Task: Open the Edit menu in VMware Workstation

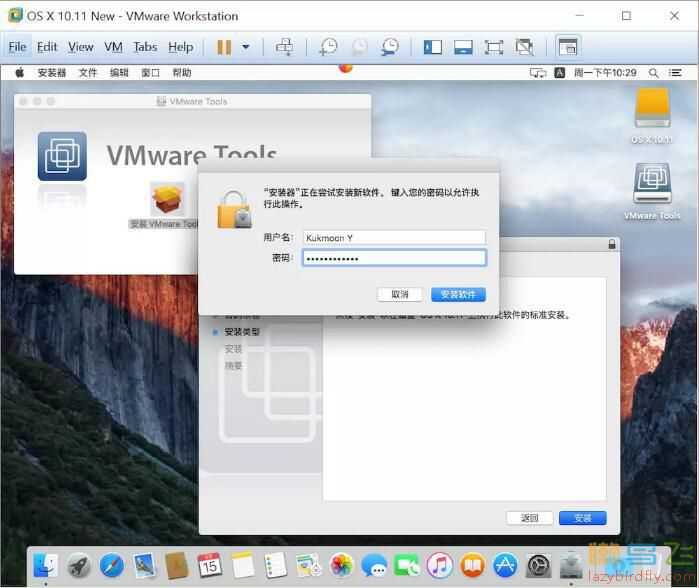Action: tap(47, 47)
